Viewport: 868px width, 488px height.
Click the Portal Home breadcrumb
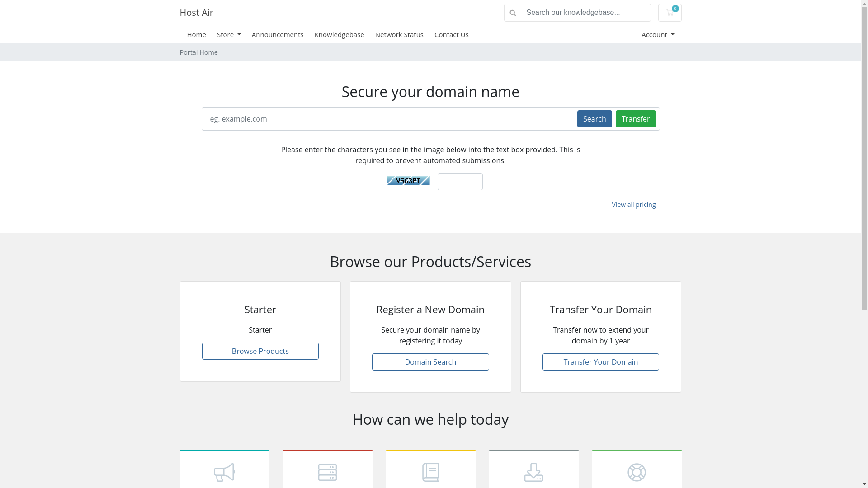198,52
